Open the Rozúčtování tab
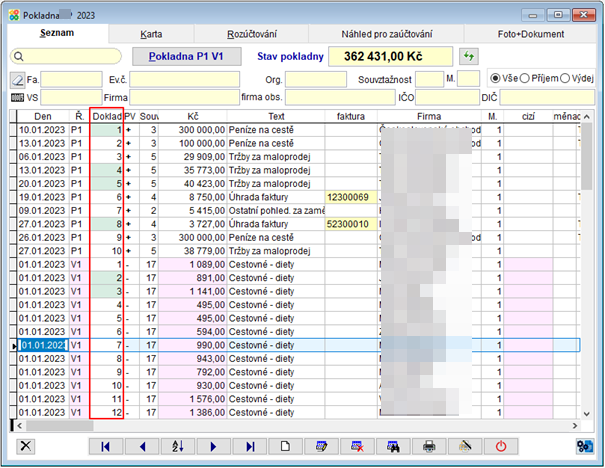 [252, 34]
